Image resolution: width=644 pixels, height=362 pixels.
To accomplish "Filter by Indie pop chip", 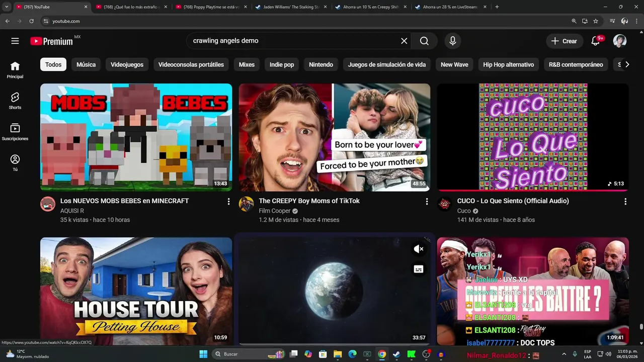I will pyautogui.click(x=282, y=64).
